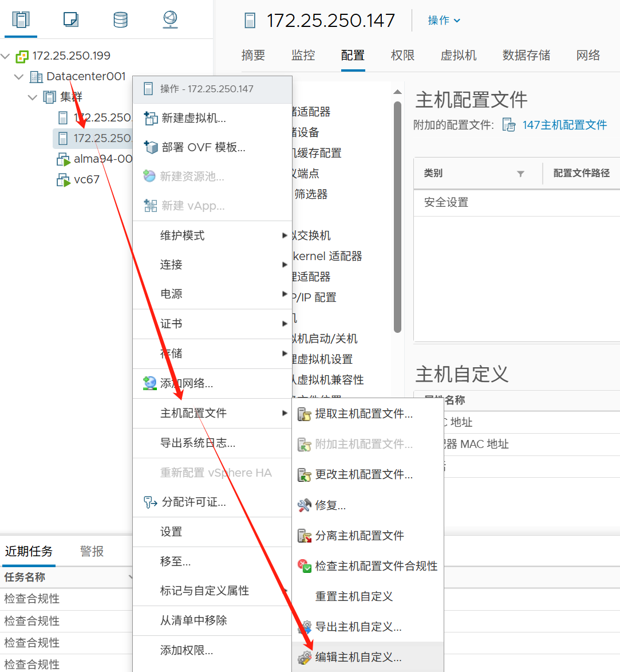Select kernel 适配器 in config sidebar
Viewport: 620px width, 672px height.
[327, 256]
